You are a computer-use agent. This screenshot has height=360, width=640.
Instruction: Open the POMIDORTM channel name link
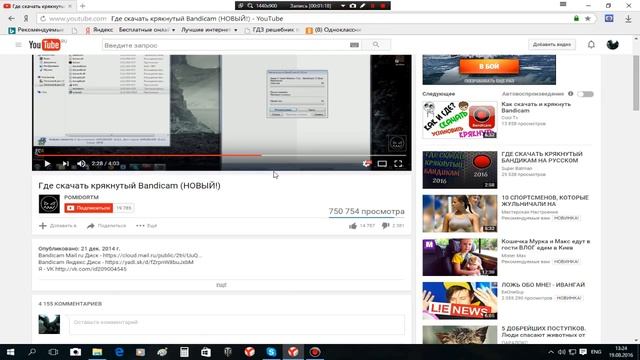click(x=81, y=197)
